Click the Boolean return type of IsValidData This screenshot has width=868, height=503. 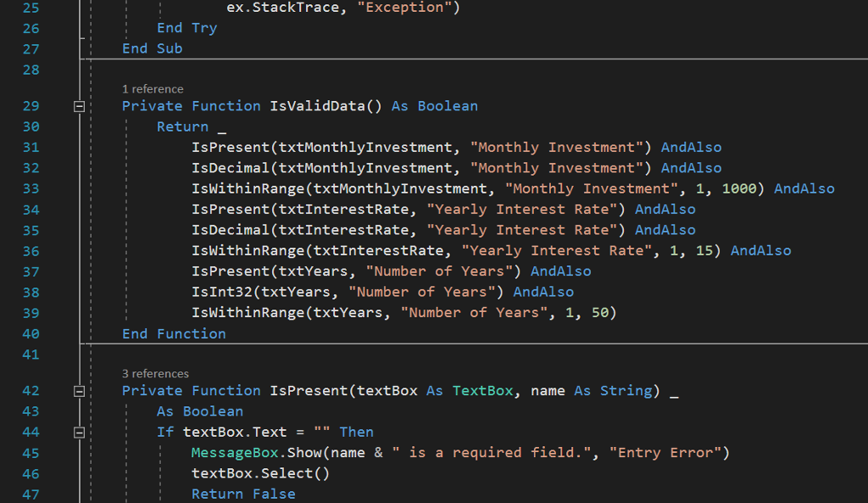[x=448, y=106]
